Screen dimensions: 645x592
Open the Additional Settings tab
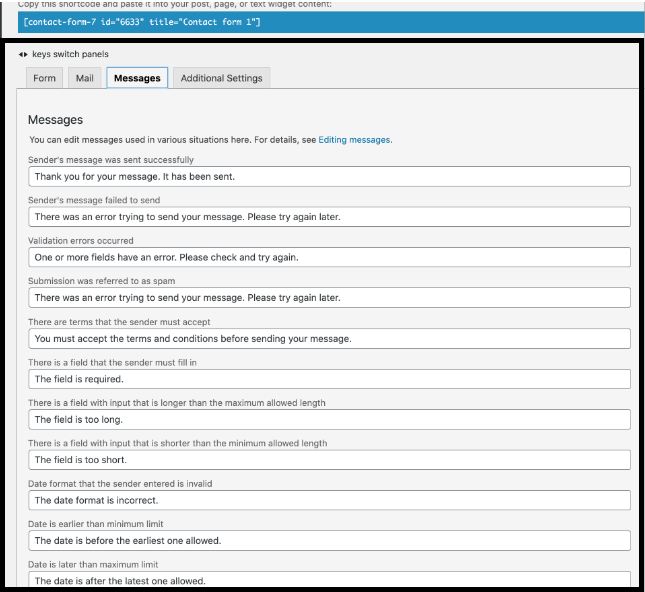click(x=221, y=78)
